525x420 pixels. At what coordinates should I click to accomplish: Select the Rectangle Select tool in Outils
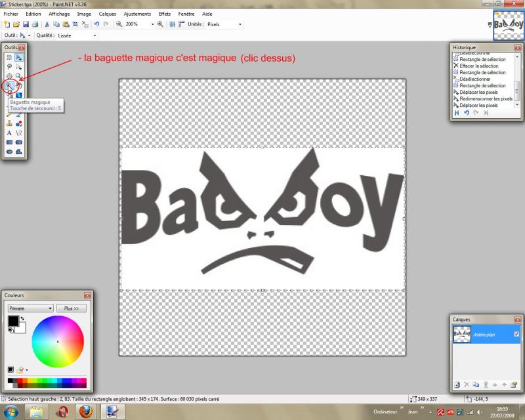(9, 58)
